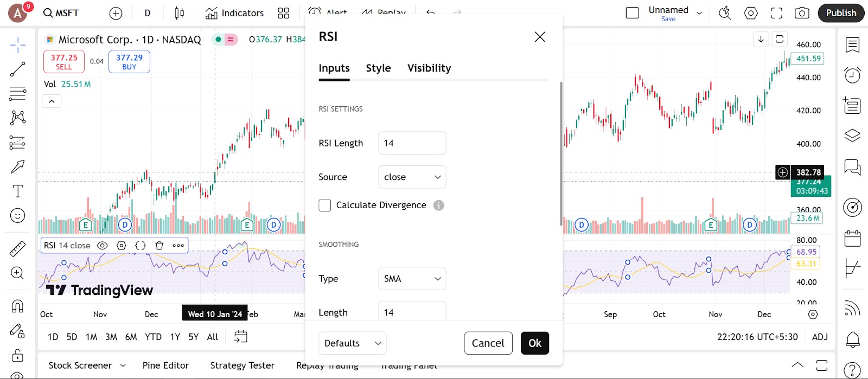Expand the Unnamed layout dropdown
Viewport: 868px width, 379px height.
point(699,13)
